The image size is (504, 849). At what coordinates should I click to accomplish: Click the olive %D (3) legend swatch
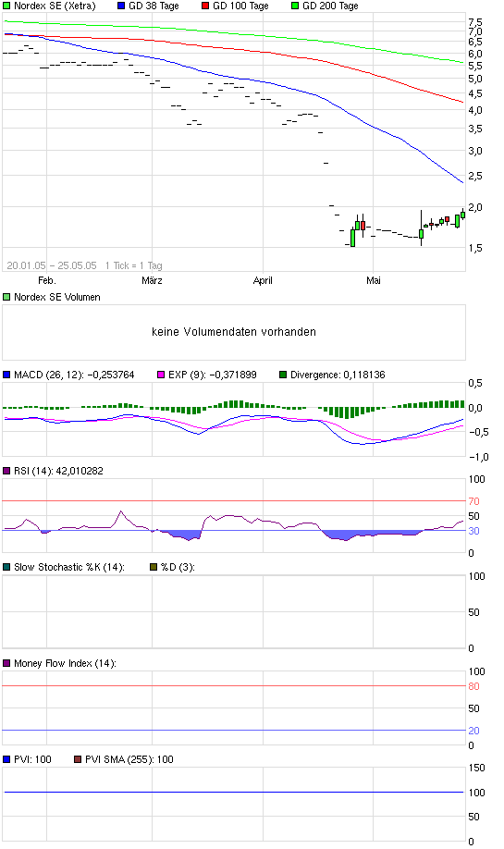[154, 567]
